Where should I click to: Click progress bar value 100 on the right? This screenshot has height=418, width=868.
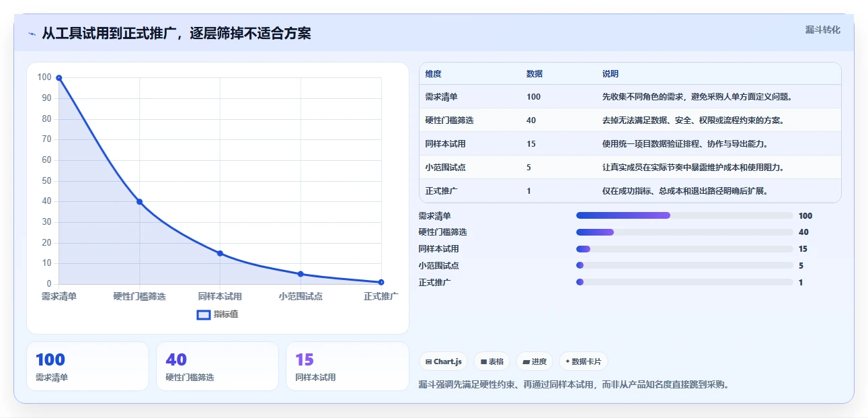pyautogui.click(x=805, y=216)
